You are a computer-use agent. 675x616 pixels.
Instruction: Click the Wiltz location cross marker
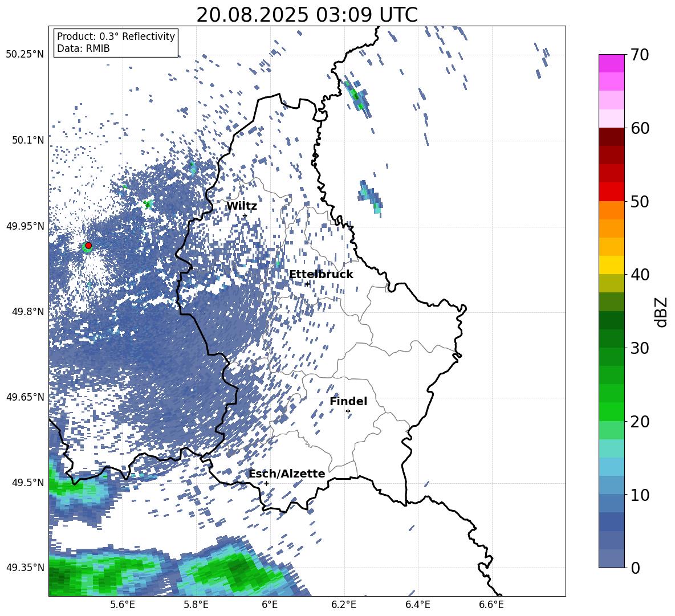245,216
